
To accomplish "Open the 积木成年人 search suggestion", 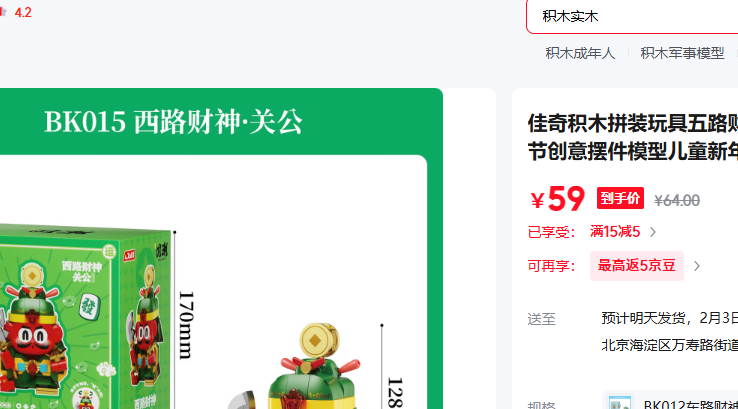I will (x=580, y=53).
